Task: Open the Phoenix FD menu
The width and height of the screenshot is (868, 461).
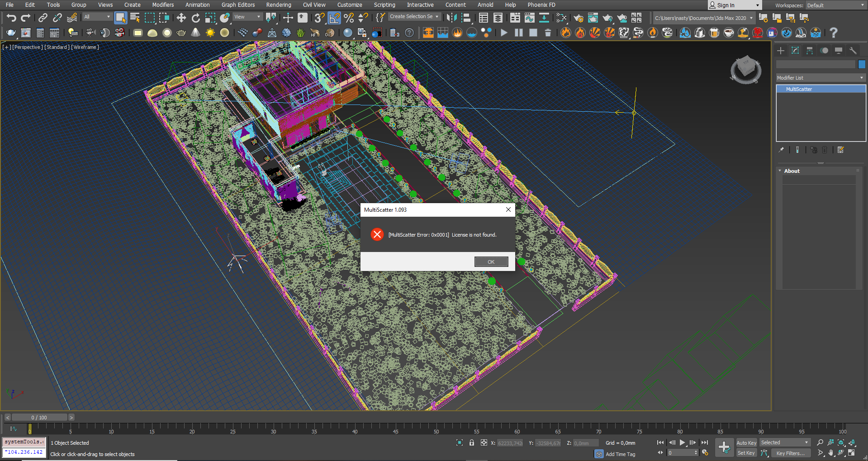Action: [541, 5]
